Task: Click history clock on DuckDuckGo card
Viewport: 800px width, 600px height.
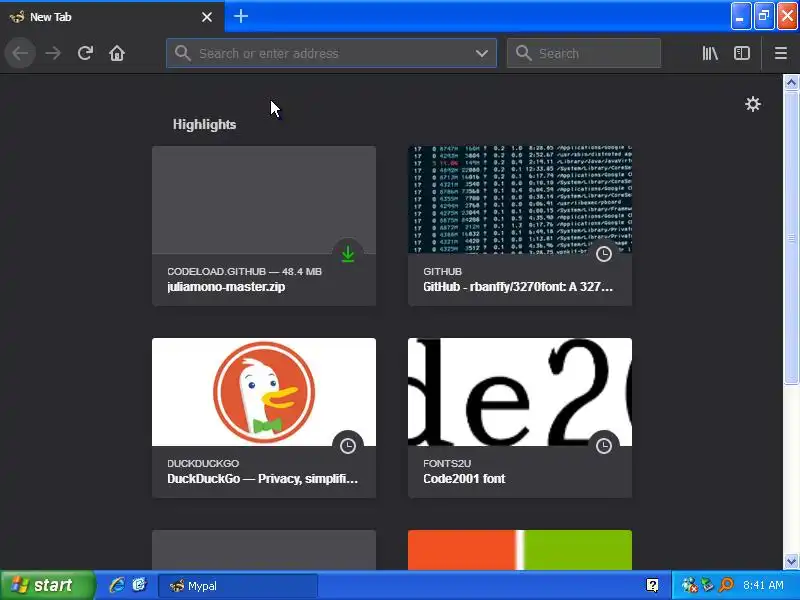Action: tap(348, 445)
